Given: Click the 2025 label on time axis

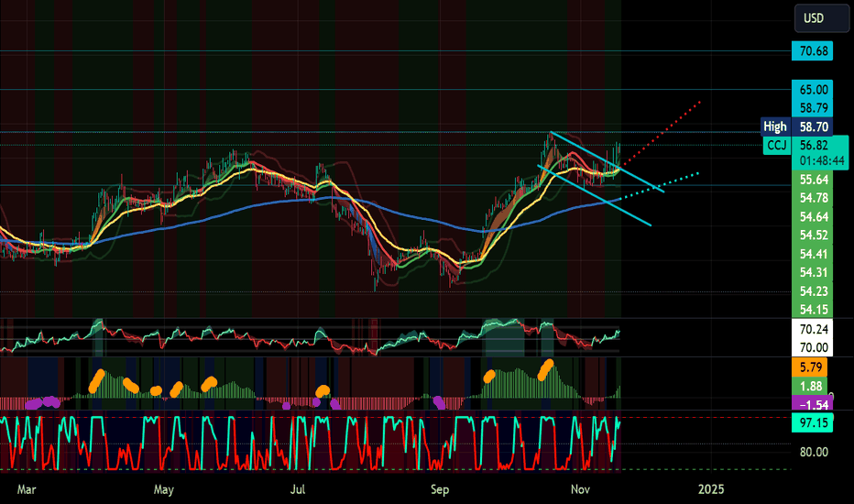Looking at the screenshot, I should 711,489.
